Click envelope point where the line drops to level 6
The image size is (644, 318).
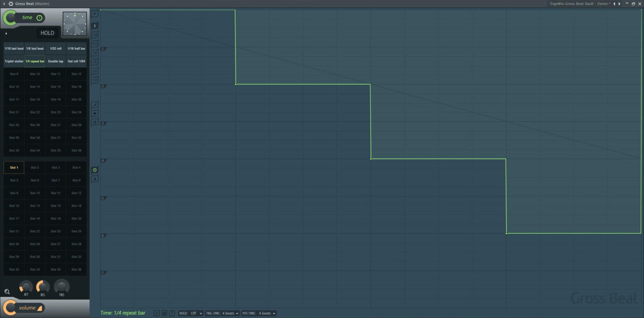(506, 233)
